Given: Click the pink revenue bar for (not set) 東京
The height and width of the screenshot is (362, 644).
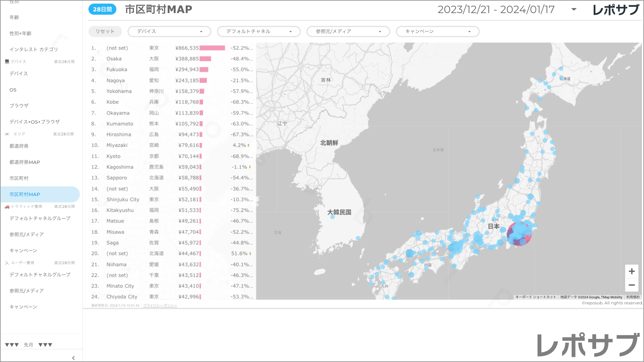Looking at the screenshot, I should point(212,48).
